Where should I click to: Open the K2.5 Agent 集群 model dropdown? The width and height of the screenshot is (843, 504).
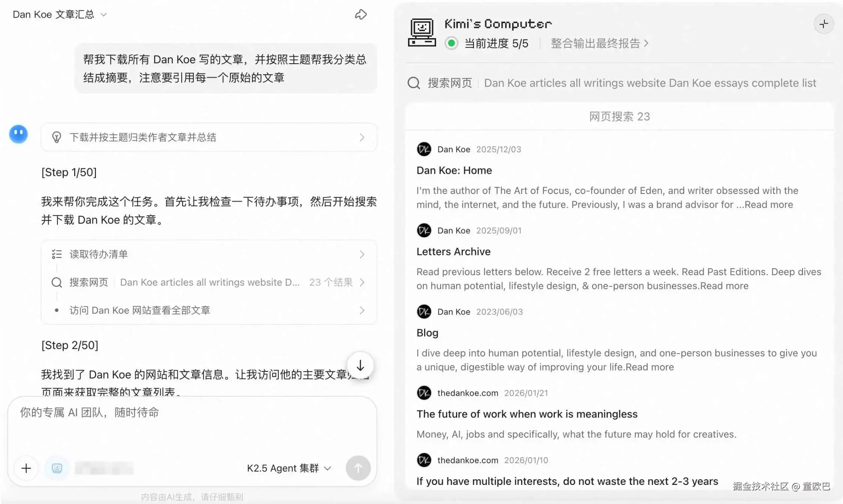[289, 468]
